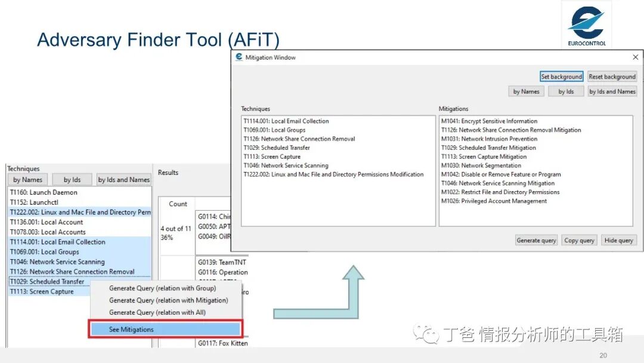Select T1222.002 Linux and Mac File row in main list

click(79, 212)
